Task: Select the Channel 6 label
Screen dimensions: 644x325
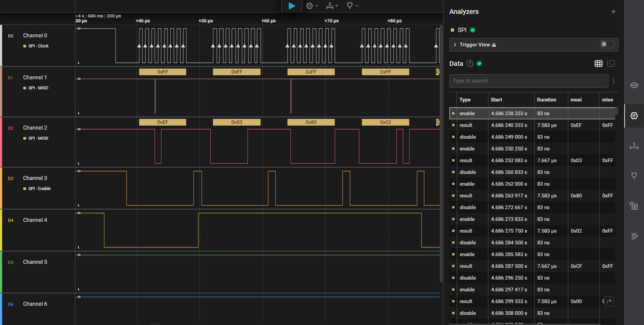Action: (x=35, y=304)
